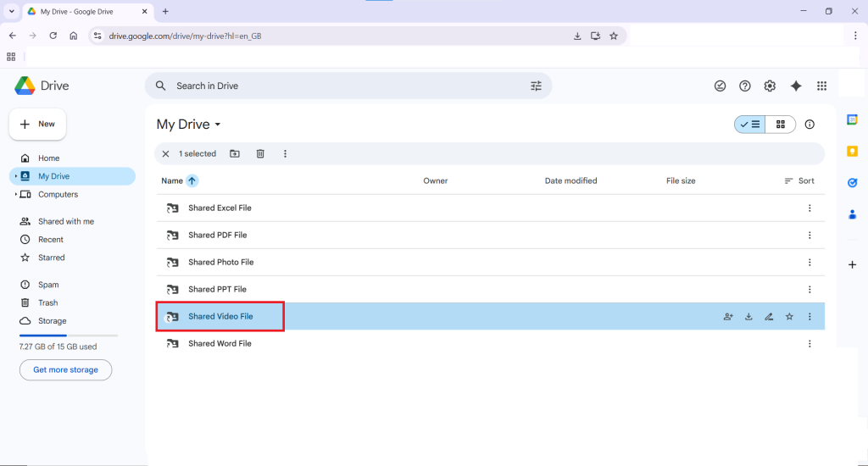The image size is (868, 466).
Task: Download the Shared Video File
Action: tap(748, 317)
